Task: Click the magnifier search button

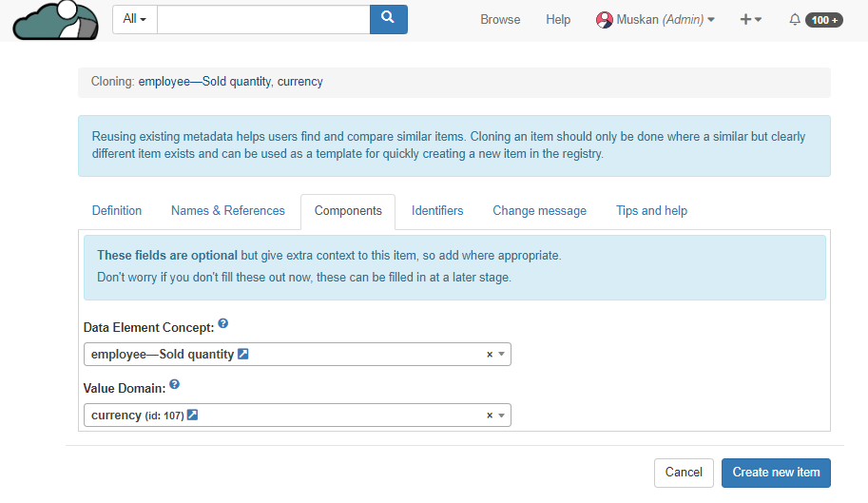Action: pyautogui.click(x=388, y=19)
